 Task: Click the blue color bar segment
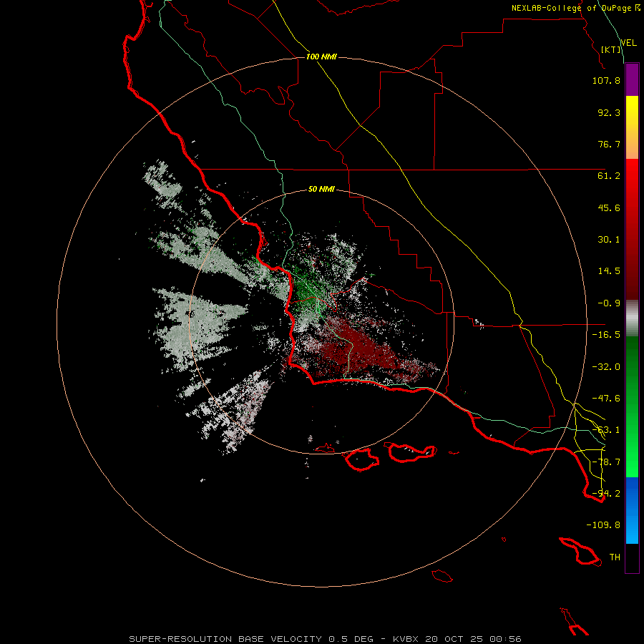coord(632,510)
